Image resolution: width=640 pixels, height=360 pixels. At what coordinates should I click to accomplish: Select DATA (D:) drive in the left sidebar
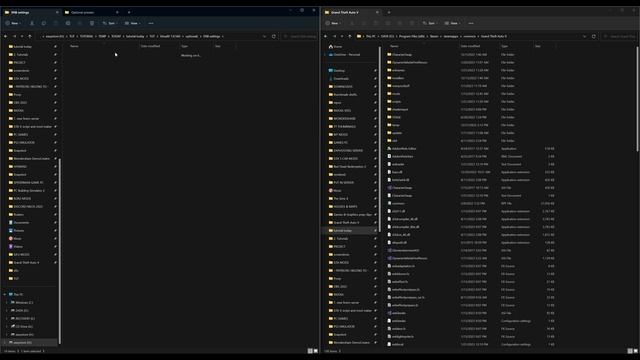click(x=20, y=311)
